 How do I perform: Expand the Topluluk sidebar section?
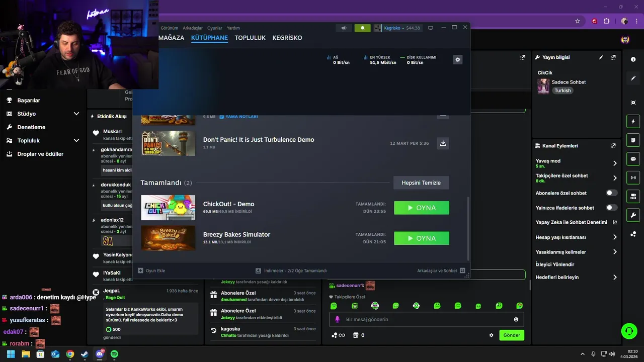click(76, 140)
